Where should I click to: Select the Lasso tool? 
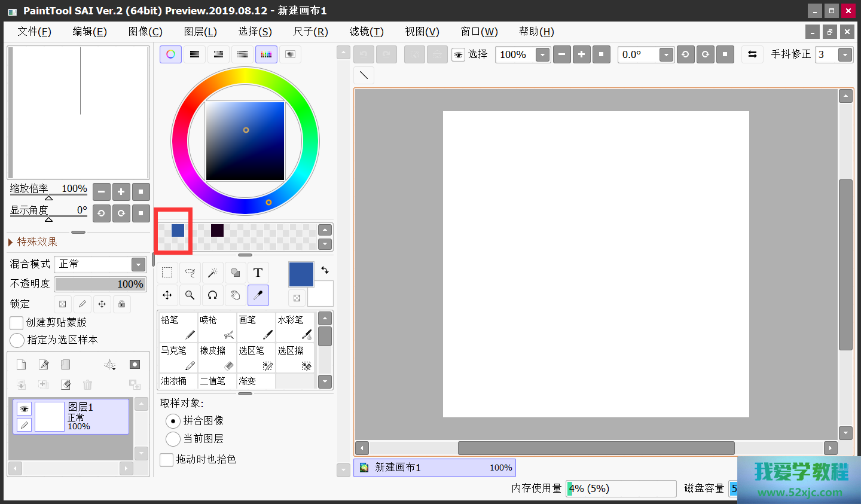pos(190,273)
